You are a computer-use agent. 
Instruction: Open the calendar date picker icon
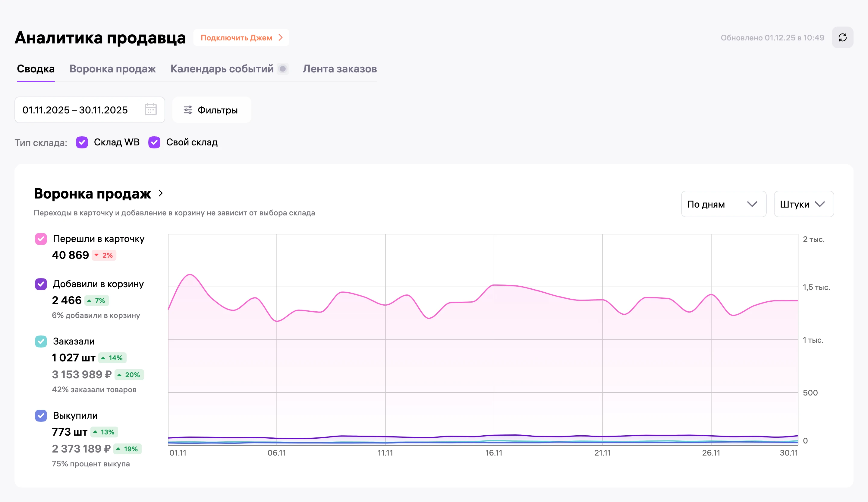coord(150,110)
